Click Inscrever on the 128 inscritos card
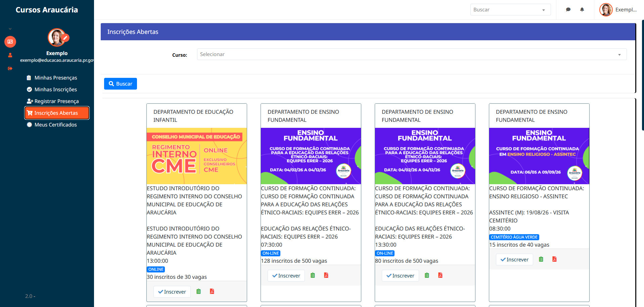 pos(286,276)
